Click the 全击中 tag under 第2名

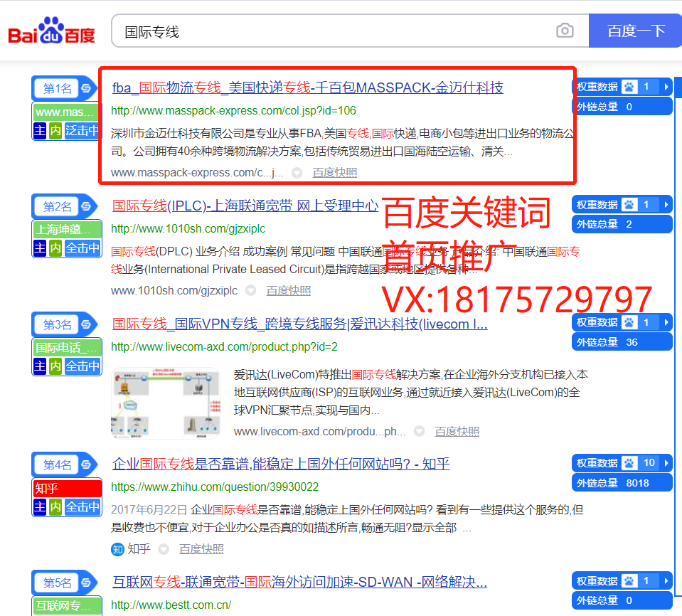pyautogui.click(x=82, y=248)
